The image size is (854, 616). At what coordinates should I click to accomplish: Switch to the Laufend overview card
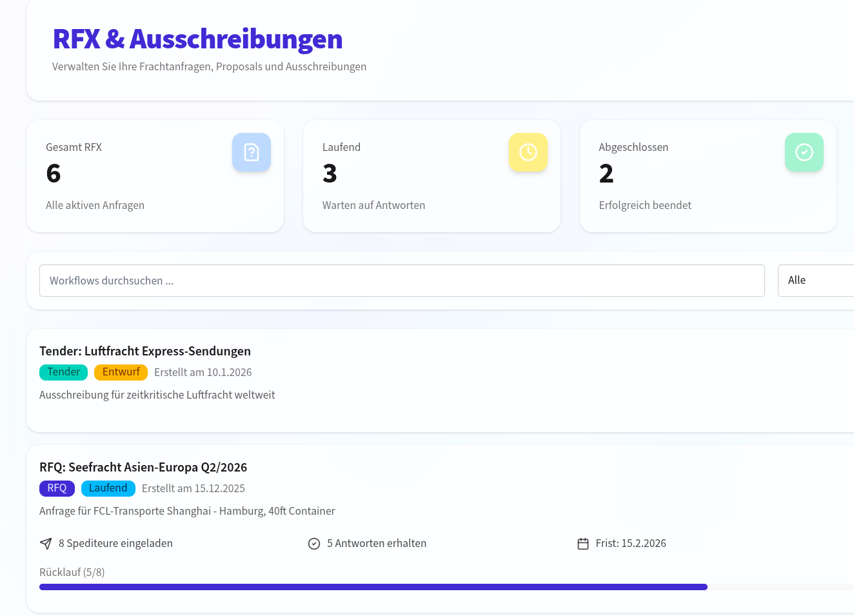pos(432,175)
